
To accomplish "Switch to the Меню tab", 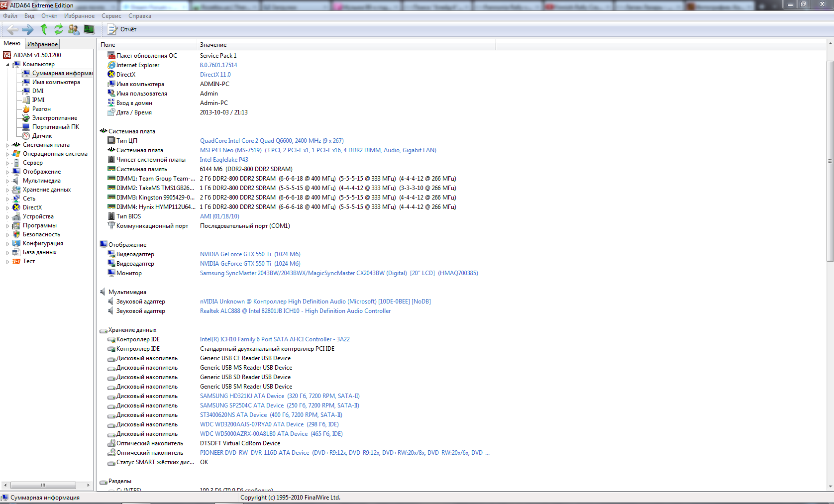I will coord(12,43).
